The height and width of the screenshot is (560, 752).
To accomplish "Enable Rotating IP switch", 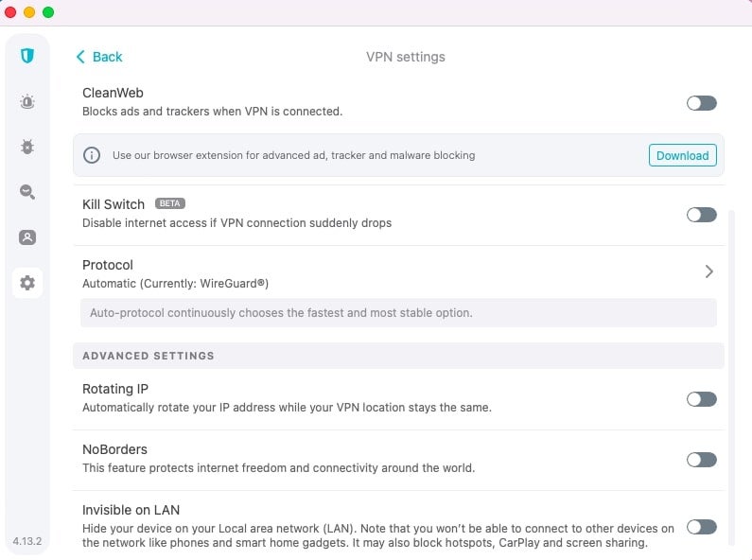I will (701, 399).
